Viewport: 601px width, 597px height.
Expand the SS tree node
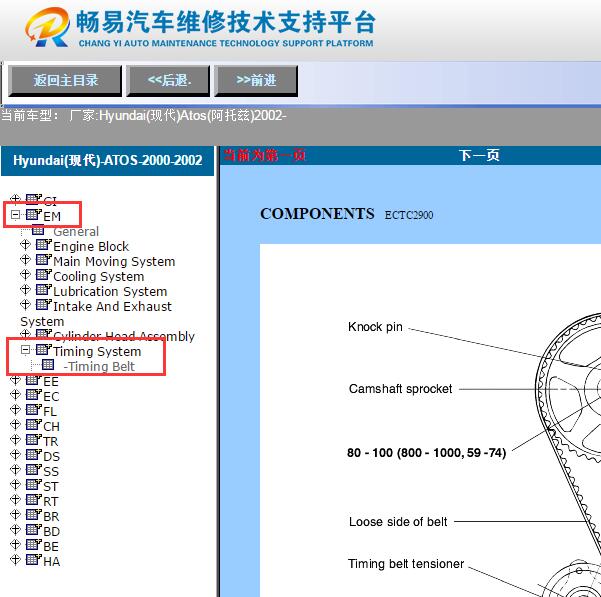coord(15,469)
